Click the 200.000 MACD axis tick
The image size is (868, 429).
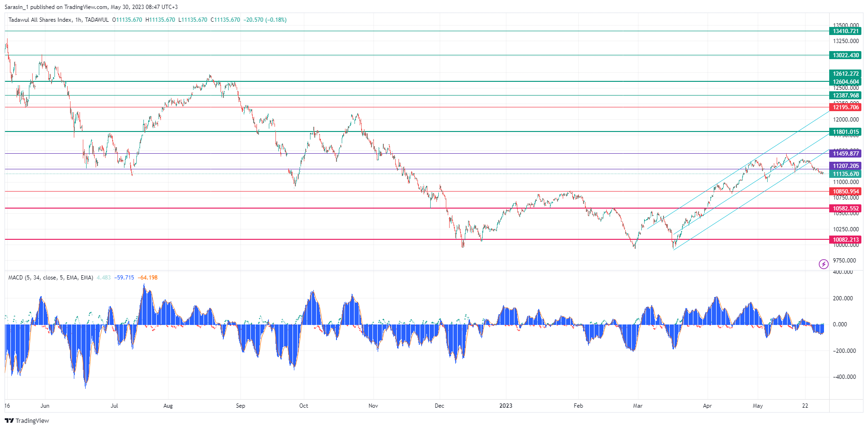click(842, 298)
